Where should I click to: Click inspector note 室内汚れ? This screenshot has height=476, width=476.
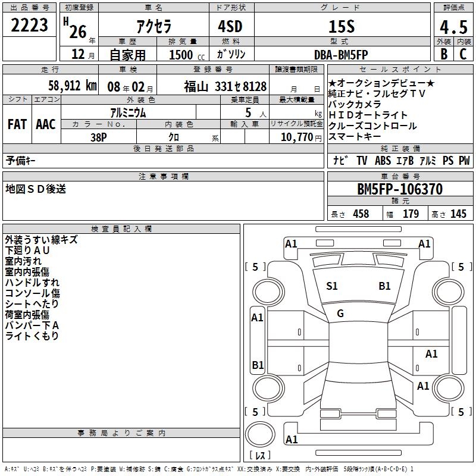(23, 261)
